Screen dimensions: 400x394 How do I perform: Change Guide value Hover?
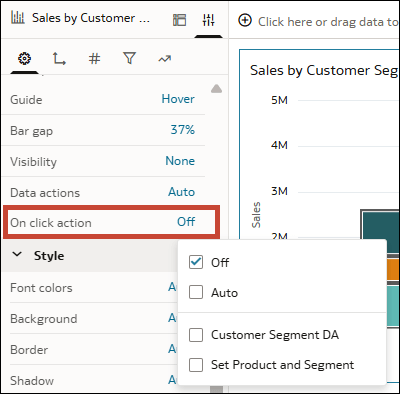(x=178, y=99)
